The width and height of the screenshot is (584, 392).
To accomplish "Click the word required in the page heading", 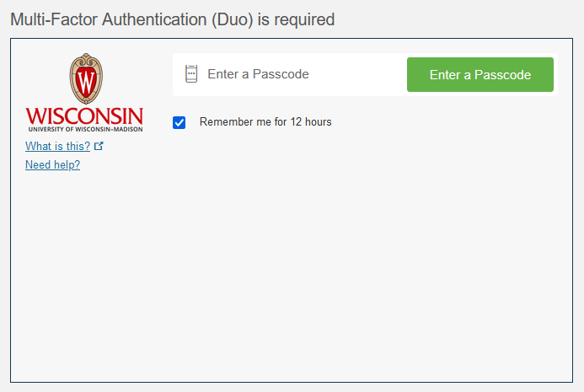I will [305, 19].
